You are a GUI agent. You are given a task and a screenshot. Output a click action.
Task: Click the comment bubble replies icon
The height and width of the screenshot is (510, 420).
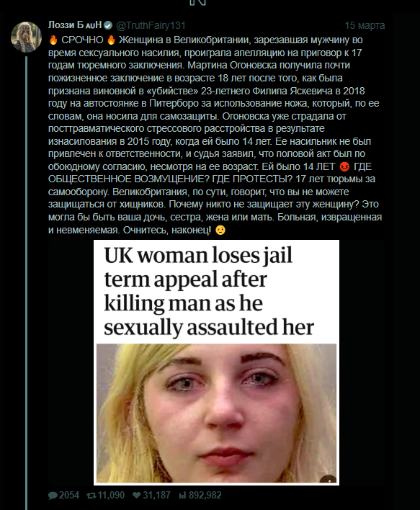tap(53, 496)
